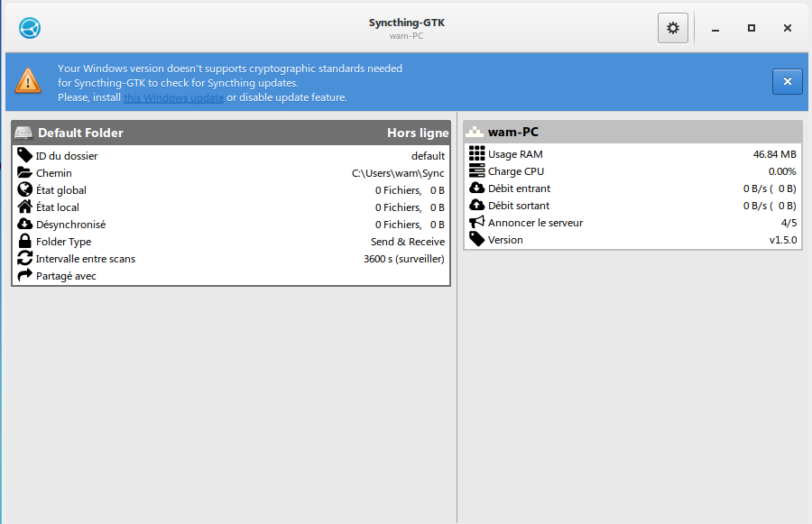This screenshot has height=524, width=812.
Task: Open the 'this Windows update' link
Action: pyautogui.click(x=173, y=97)
